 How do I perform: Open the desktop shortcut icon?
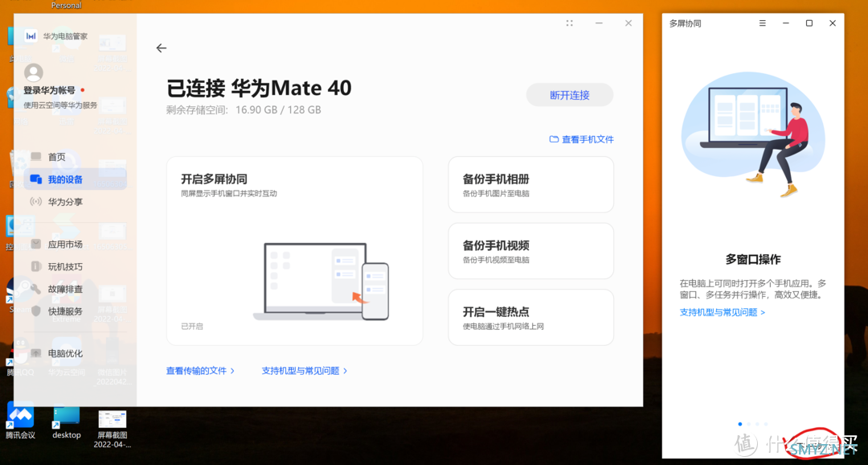point(67,422)
